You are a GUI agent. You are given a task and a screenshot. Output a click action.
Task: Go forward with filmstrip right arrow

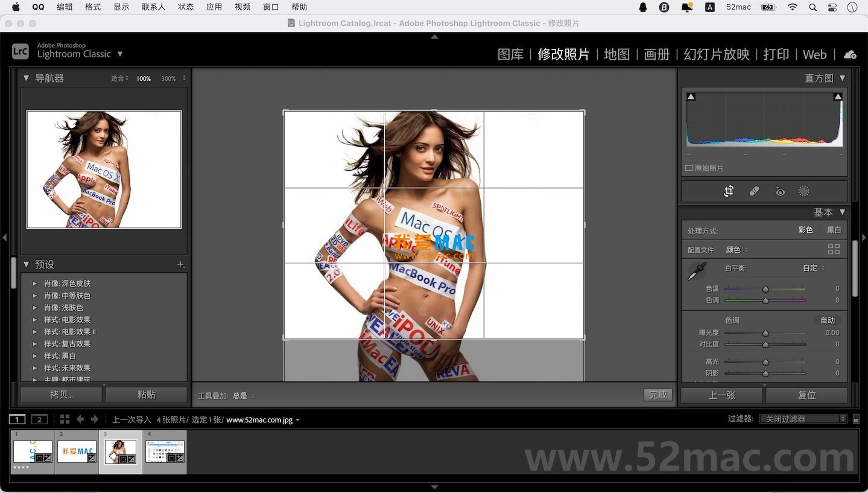(94, 419)
